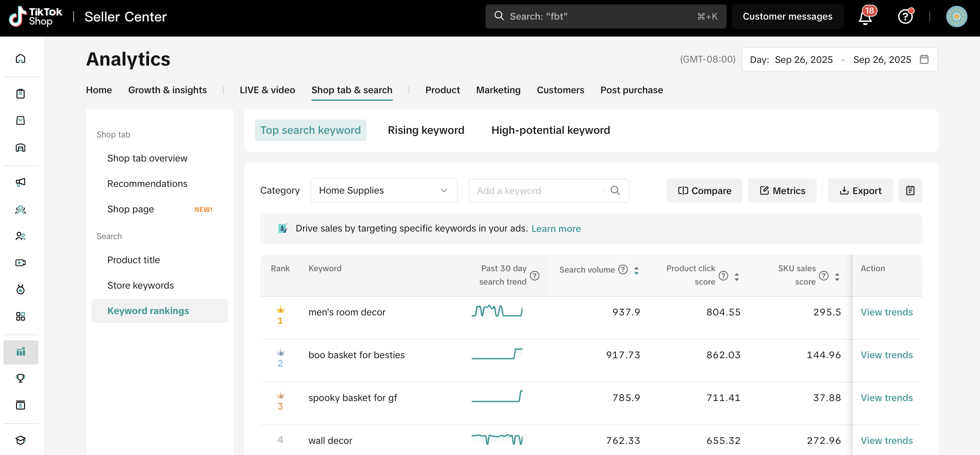Sort table by SKU sales score

pyautogui.click(x=837, y=277)
